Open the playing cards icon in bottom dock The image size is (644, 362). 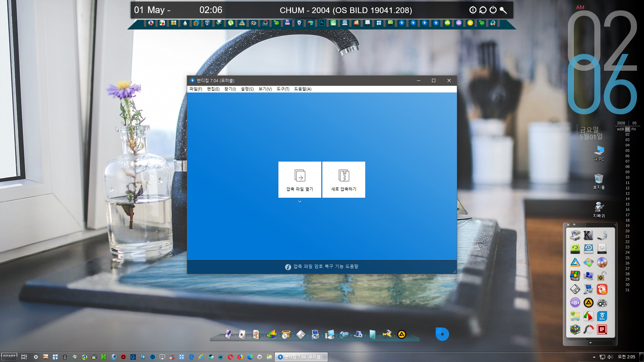coord(242,334)
